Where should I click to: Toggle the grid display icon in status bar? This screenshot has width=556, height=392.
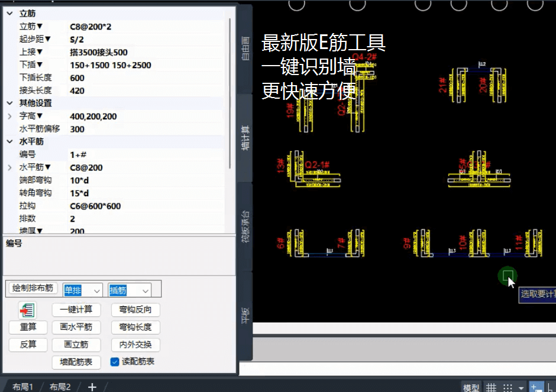pyautogui.click(x=491, y=387)
